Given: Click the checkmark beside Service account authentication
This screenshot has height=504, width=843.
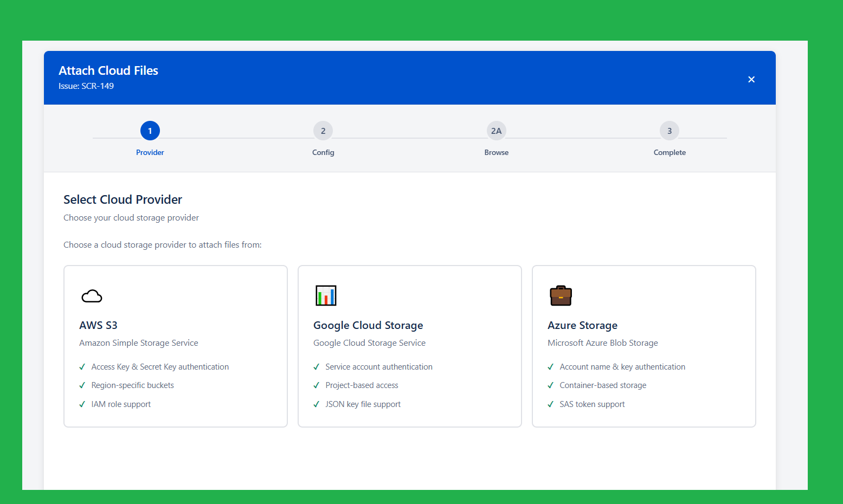Looking at the screenshot, I should pos(317,367).
